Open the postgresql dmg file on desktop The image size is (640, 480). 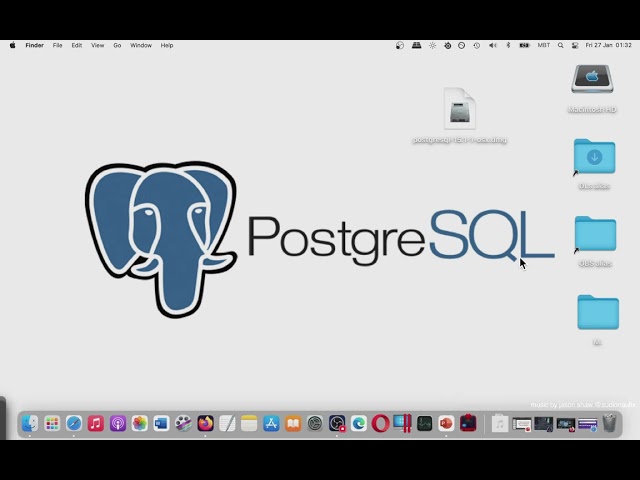pyautogui.click(x=460, y=109)
